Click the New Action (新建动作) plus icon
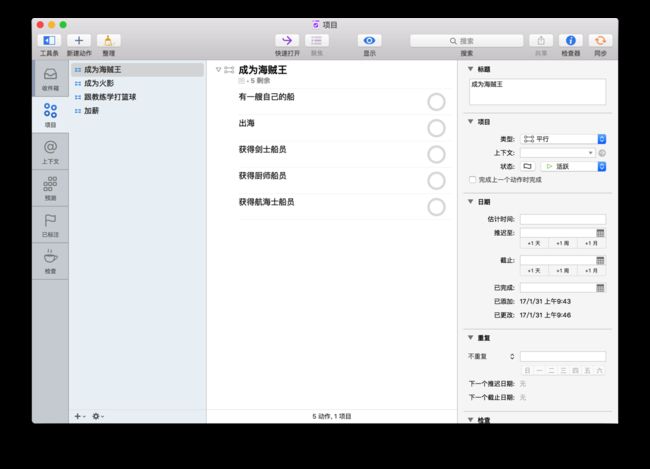Image resolution: width=650 pixels, height=469 pixels. point(79,41)
